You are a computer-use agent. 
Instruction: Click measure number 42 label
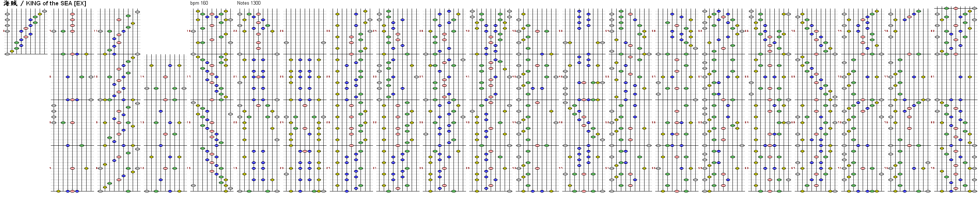pos(467,31)
